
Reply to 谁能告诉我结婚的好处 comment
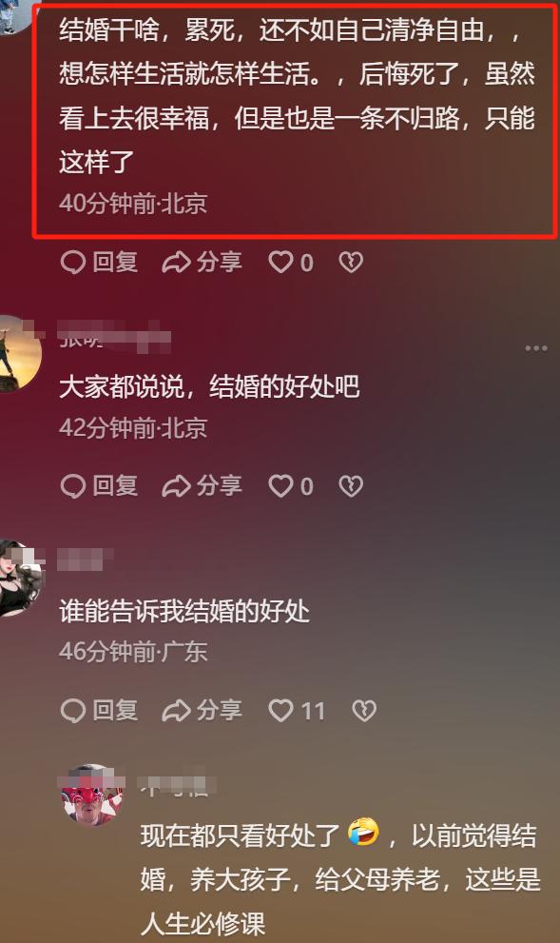click(100, 711)
